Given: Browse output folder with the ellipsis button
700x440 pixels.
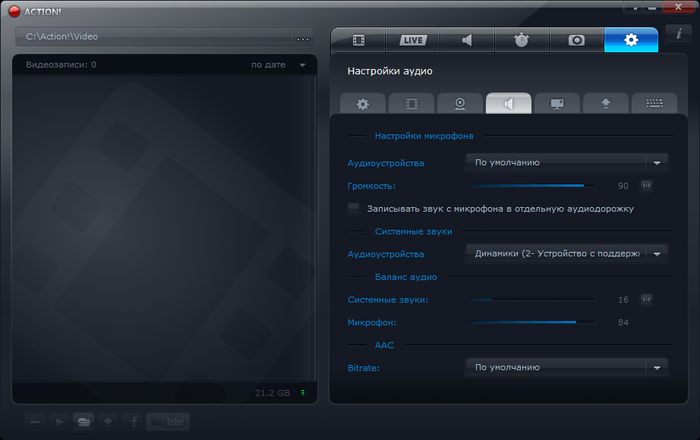Looking at the screenshot, I should [x=303, y=38].
